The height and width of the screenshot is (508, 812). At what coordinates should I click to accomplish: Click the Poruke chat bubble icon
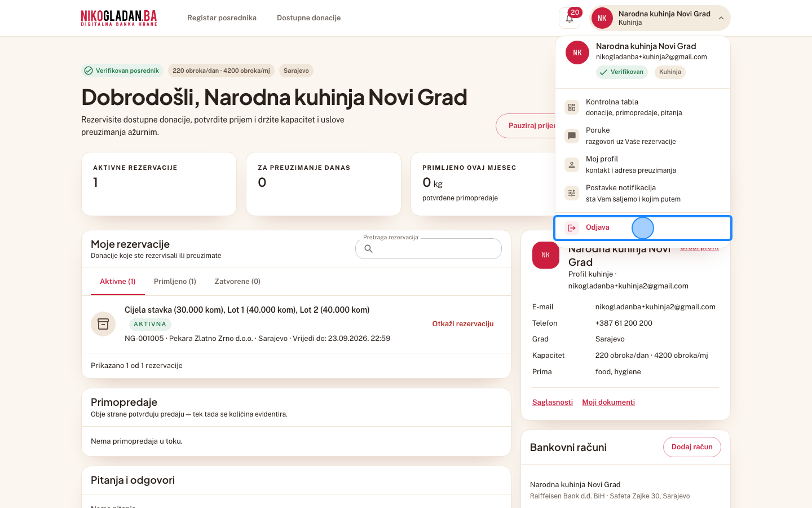(x=572, y=136)
